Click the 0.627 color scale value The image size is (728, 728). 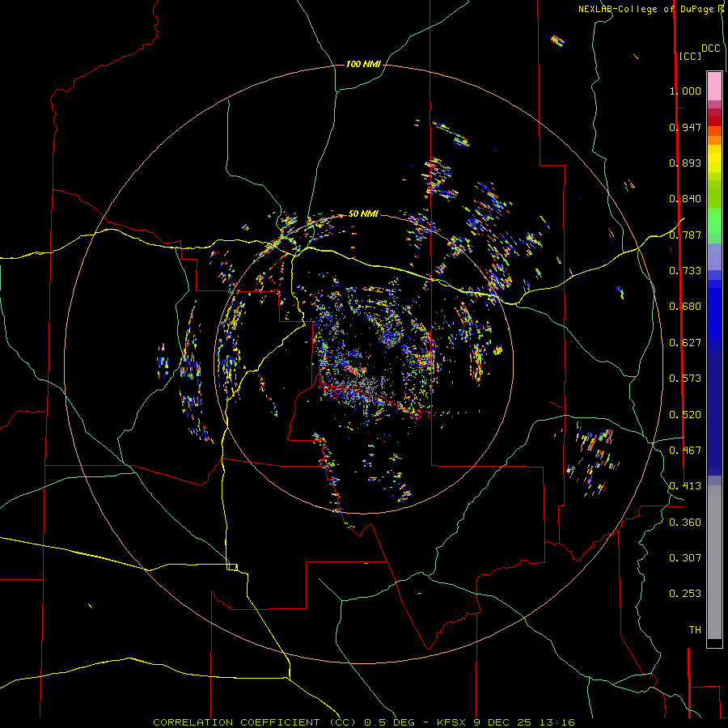685,343
